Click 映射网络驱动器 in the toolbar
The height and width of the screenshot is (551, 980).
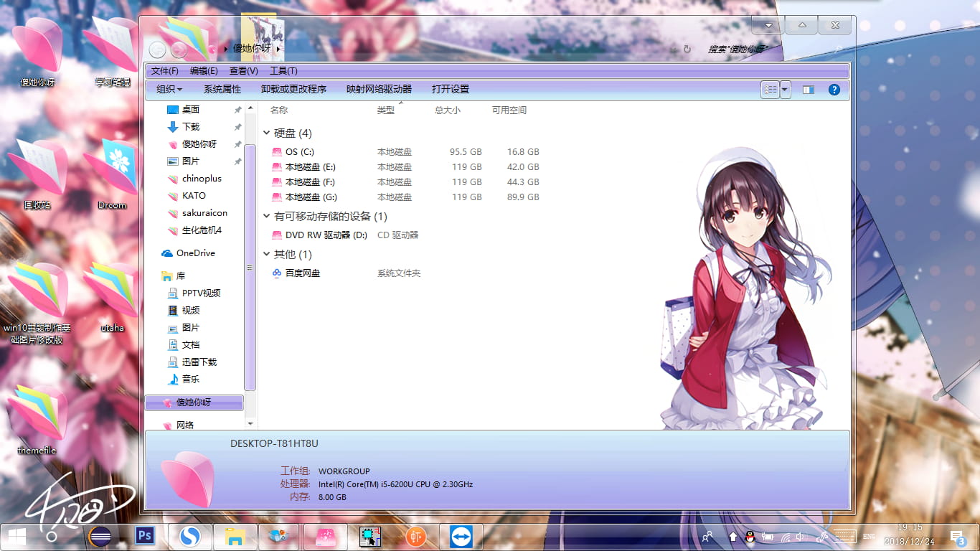click(380, 89)
